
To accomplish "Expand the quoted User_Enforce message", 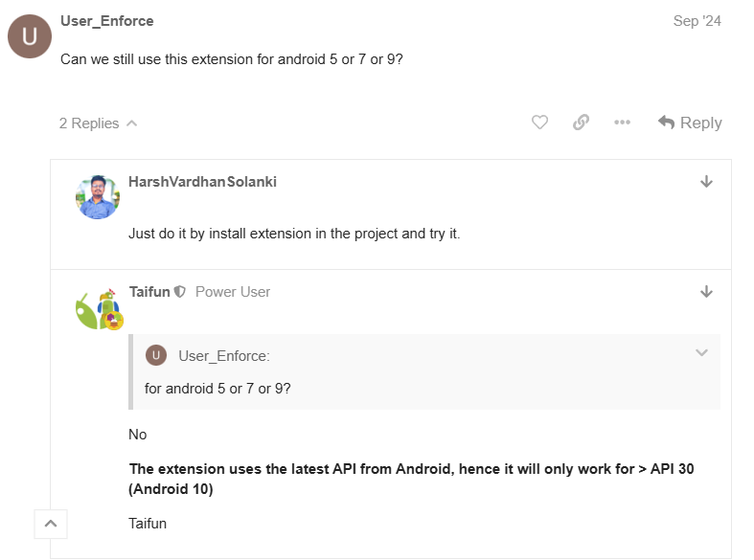I will [x=701, y=353].
